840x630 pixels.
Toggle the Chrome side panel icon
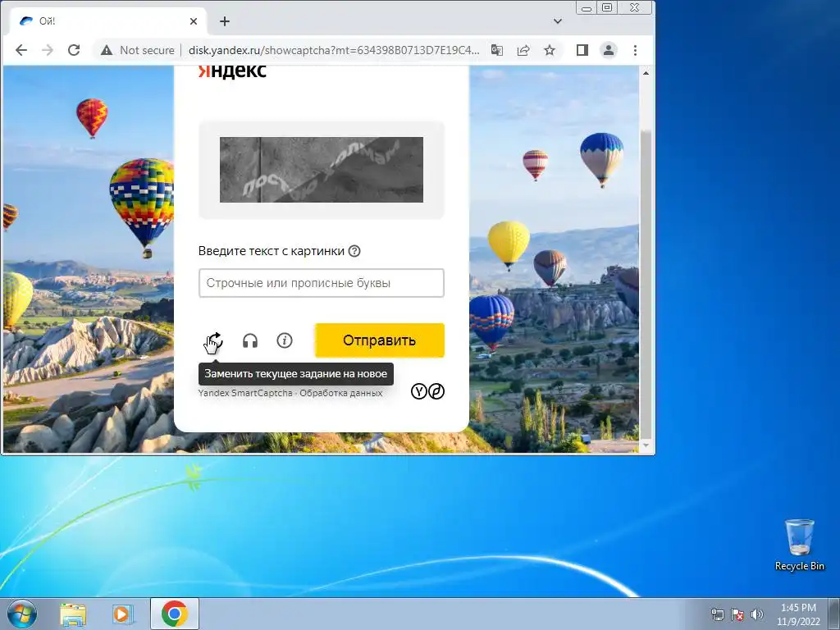[582, 50]
